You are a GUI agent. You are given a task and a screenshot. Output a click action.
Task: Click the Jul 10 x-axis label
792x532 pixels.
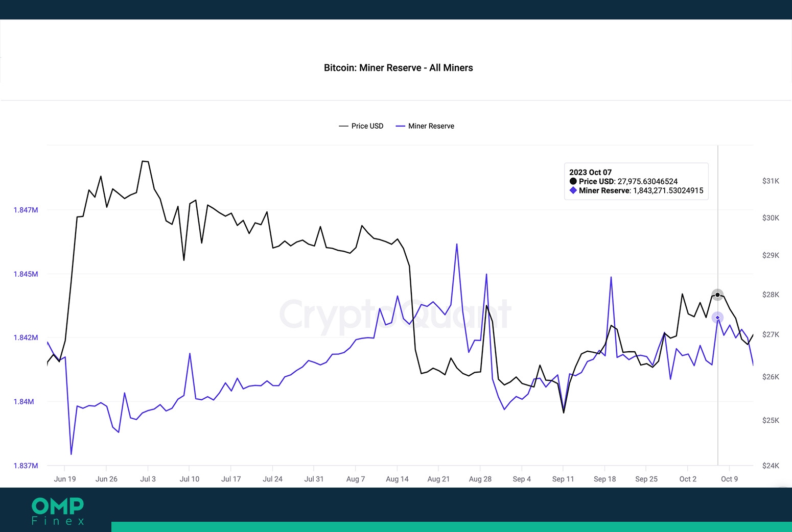[190, 479]
